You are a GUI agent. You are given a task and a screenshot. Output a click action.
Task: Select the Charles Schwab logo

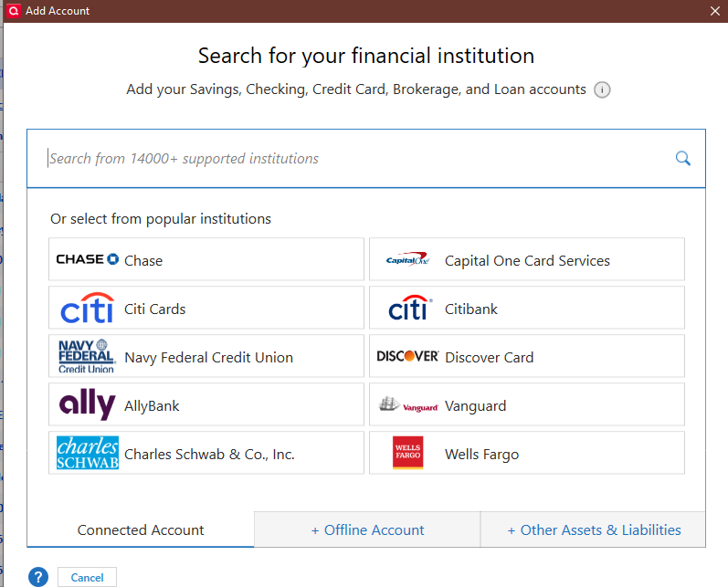[x=88, y=453]
